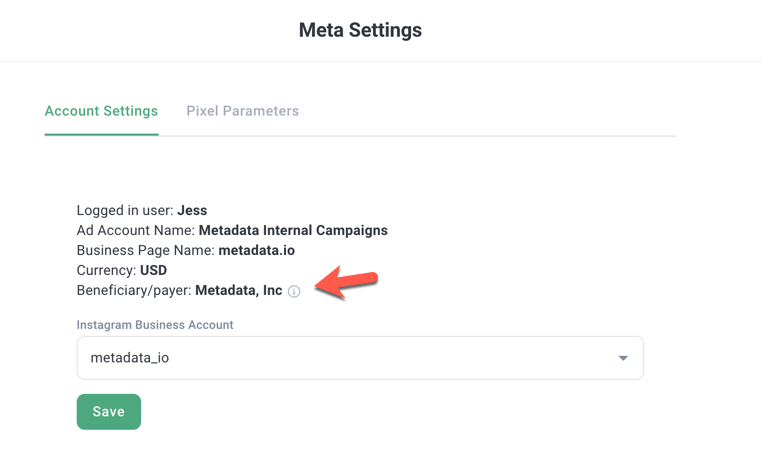Click the Currency label text
762x467 pixels.
pos(106,271)
